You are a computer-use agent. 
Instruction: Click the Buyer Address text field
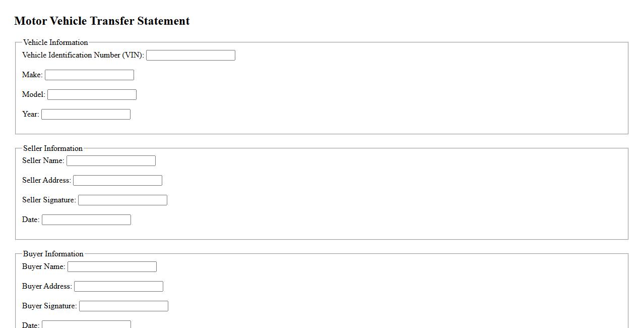(x=118, y=287)
